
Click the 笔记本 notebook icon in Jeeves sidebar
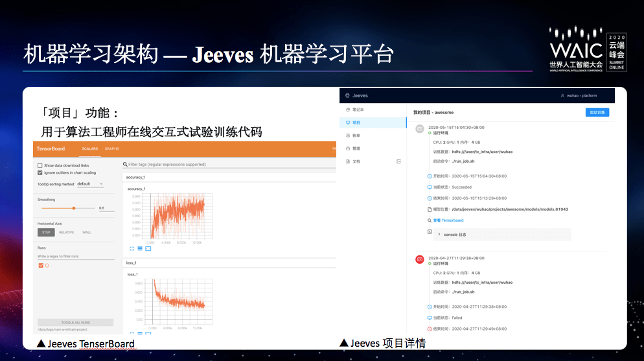coord(348,110)
